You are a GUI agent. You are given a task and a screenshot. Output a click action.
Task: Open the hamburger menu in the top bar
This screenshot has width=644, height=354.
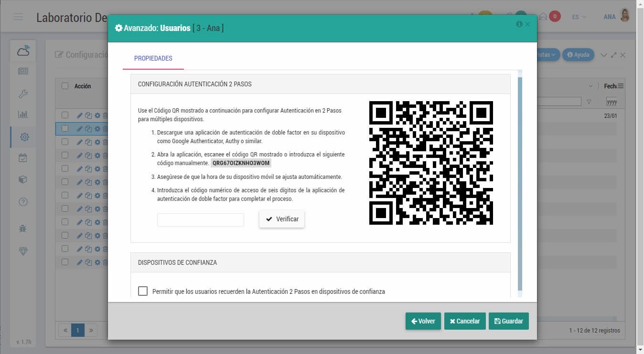tap(19, 17)
